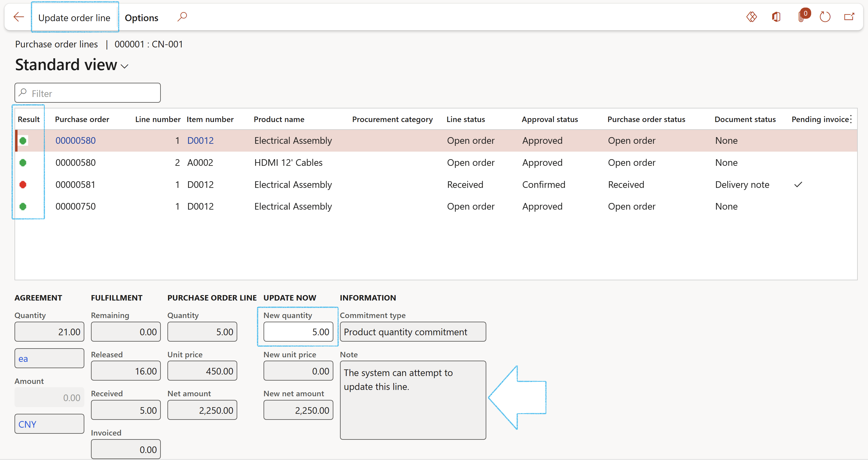Click the Received field showing 5.00
Image resolution: width=868 pixels, height=460 pixels.
(126, 410)
